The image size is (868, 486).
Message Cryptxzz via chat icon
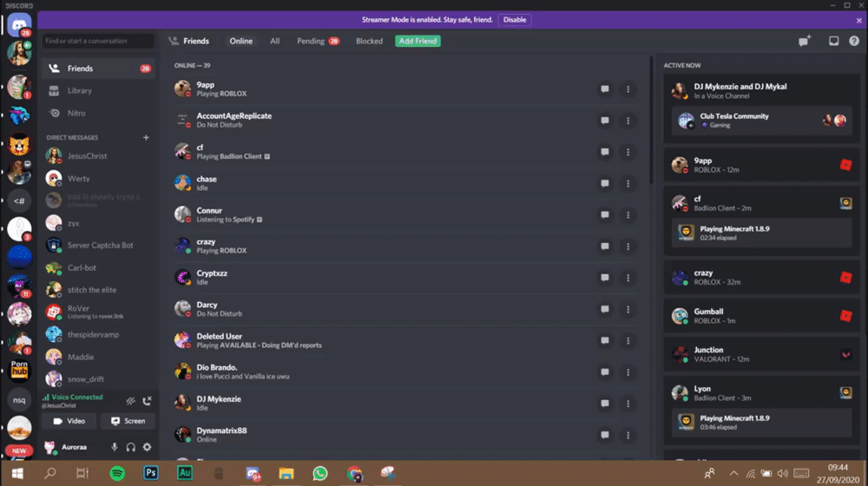pos(604,278)
